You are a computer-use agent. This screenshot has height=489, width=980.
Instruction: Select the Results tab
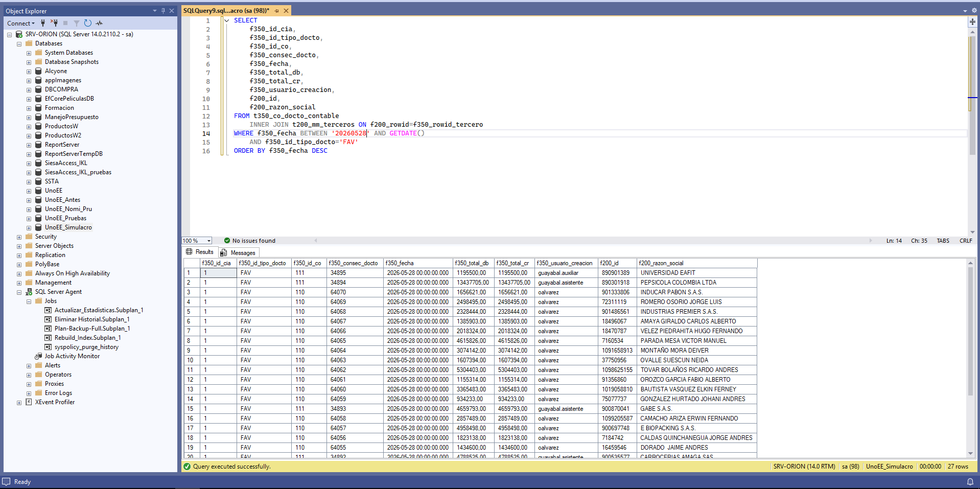200,252
